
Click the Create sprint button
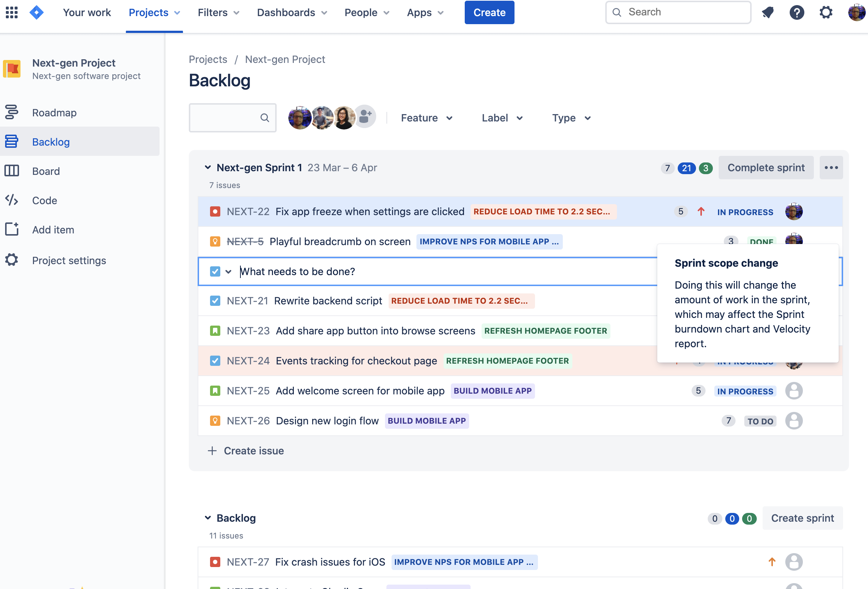[802, 518]
